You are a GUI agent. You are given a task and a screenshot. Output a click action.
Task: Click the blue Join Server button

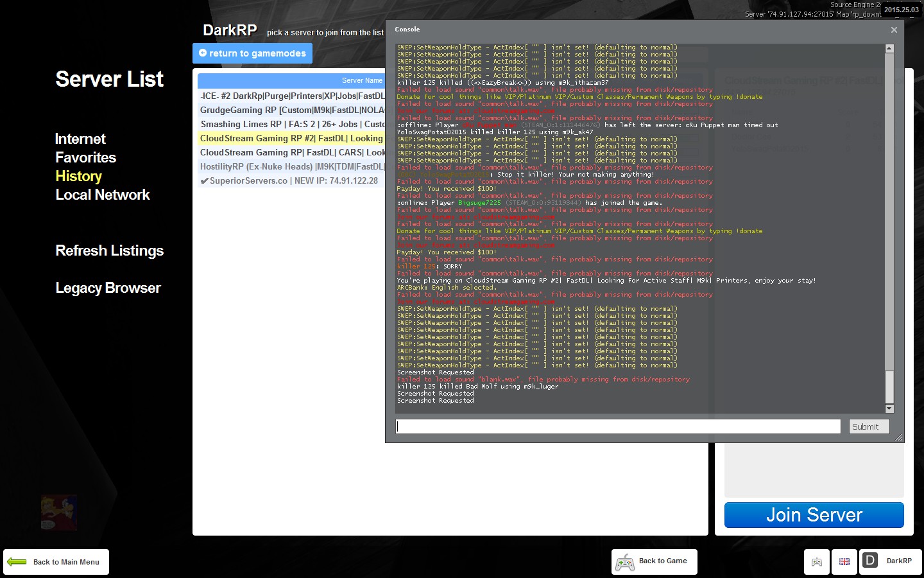click(x=814, y=515)
